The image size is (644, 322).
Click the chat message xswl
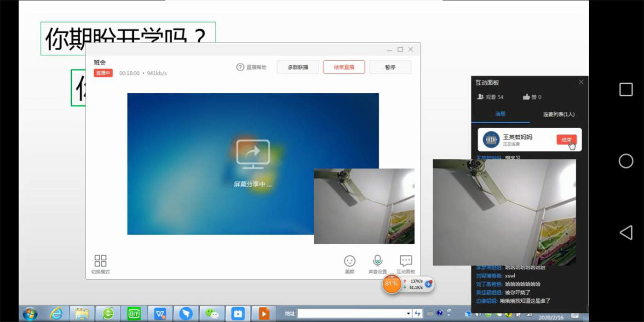(x=510, y=276)
